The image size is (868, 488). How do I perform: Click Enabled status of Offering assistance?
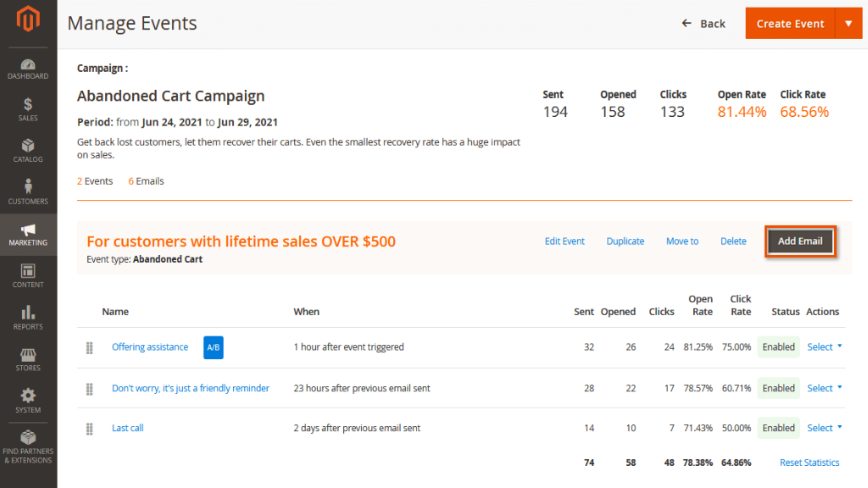point(778,347)
